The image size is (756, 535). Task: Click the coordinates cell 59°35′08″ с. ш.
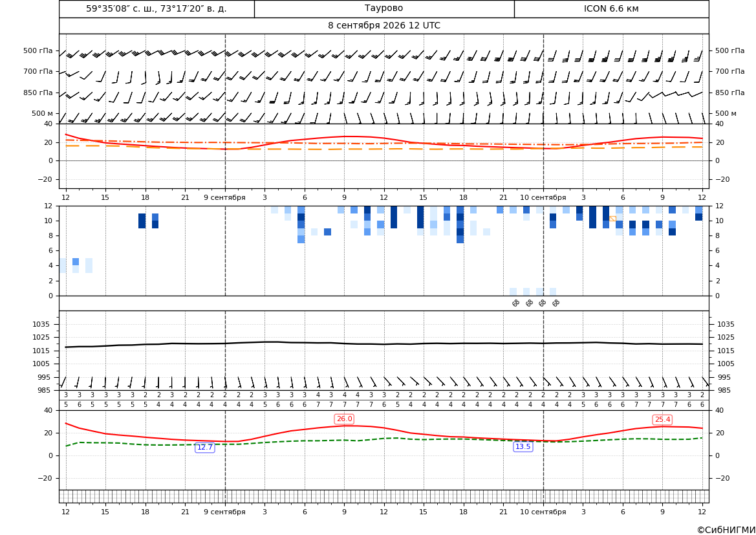point(157,8)
